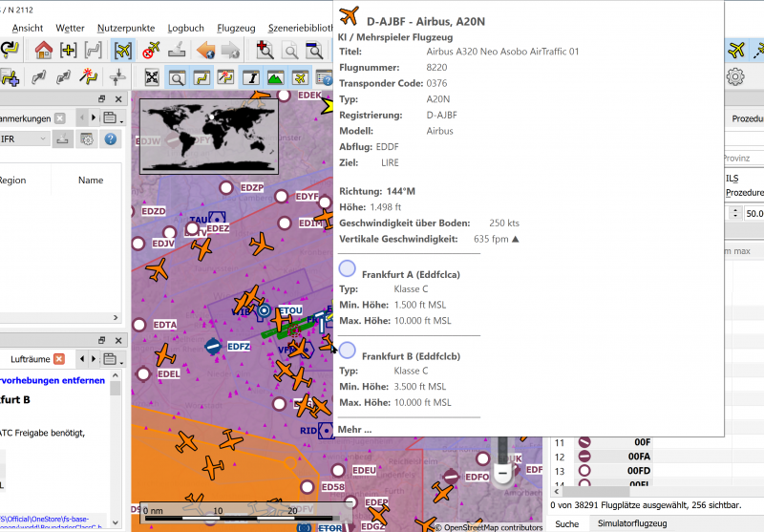Click the horizontal scrollbar right arrow in flight plan table
This screenshot has width=764, height=532.
tap(116, 318)
